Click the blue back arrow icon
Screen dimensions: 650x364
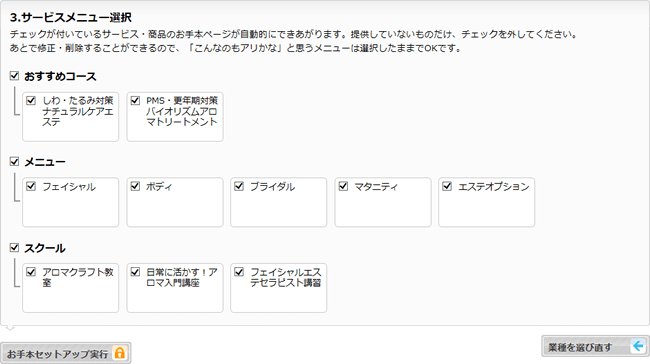(638, 345)
